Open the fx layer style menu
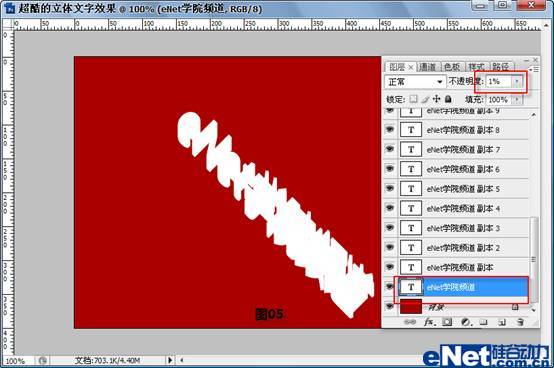The width and height of the screenshot is (554, 368). click(x=429, y=322)
